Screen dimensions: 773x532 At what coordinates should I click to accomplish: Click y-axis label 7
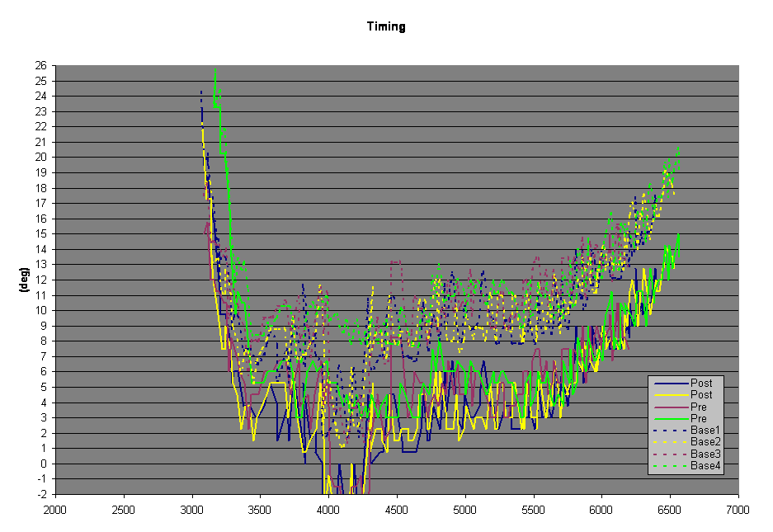[x=44, y=356]
